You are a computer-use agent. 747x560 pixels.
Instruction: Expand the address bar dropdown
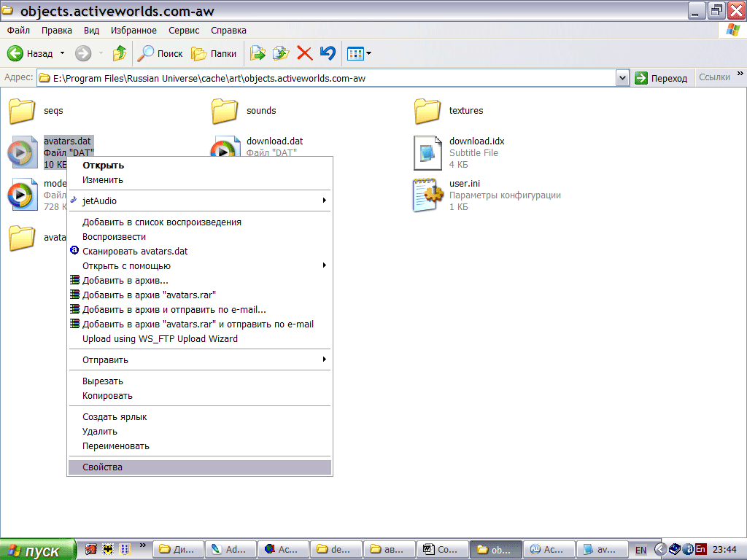[x=622, y=78]
